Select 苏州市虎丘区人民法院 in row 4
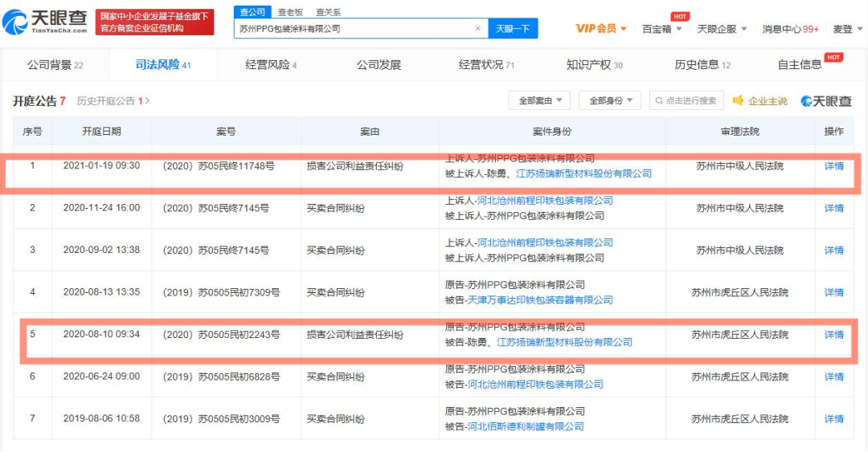The height and width of the screenshot is (452, 868). [739, 292]
